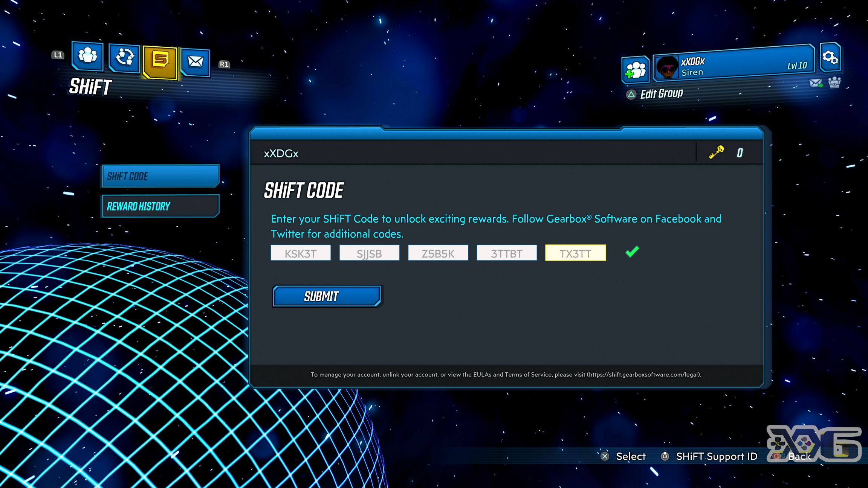This screenshot has width=868, height=488.
Task: Click the SJJSB code input field
Action: pyautogui.click(x=369, y=253)
